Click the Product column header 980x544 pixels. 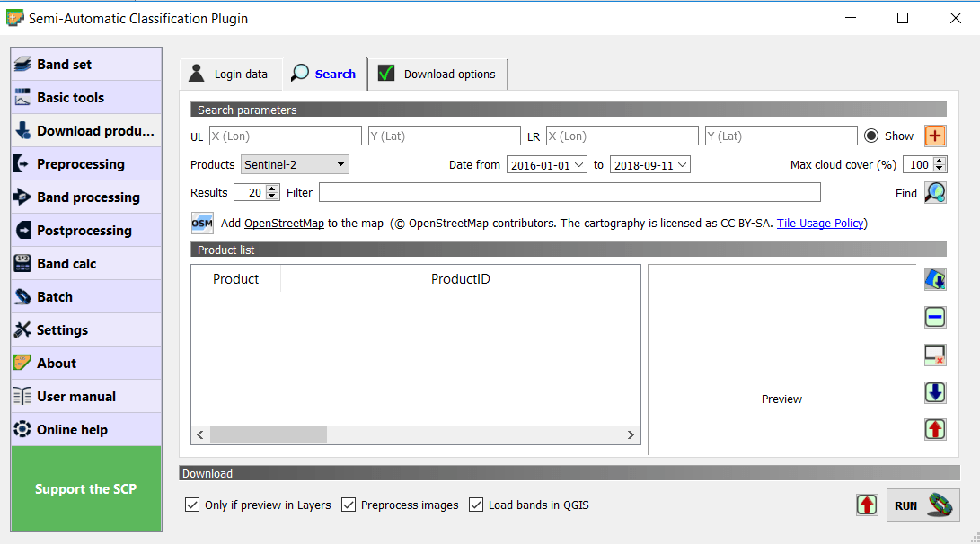(x=235, y=278)
